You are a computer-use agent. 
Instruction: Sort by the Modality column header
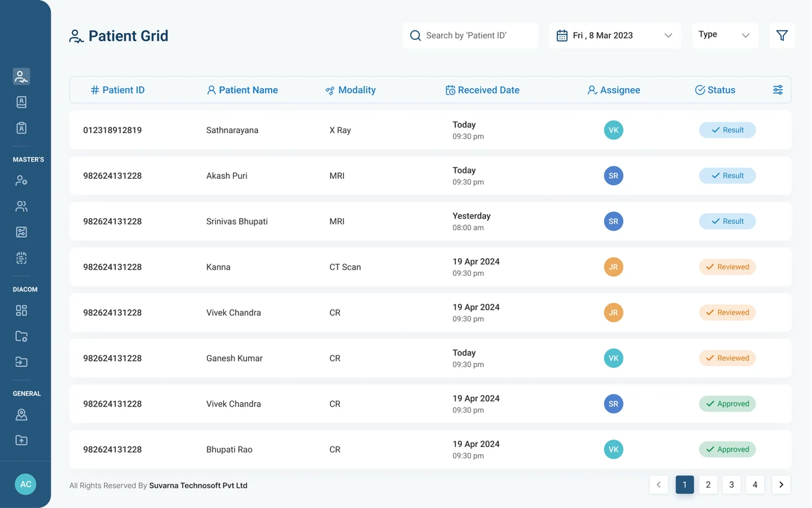pos(350,90)
